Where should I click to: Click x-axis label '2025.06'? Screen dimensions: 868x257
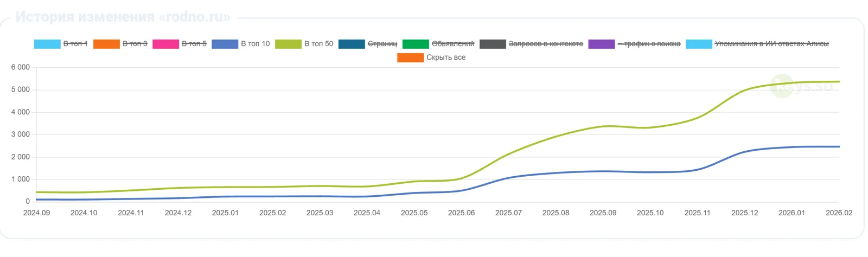tap(461, 213)
